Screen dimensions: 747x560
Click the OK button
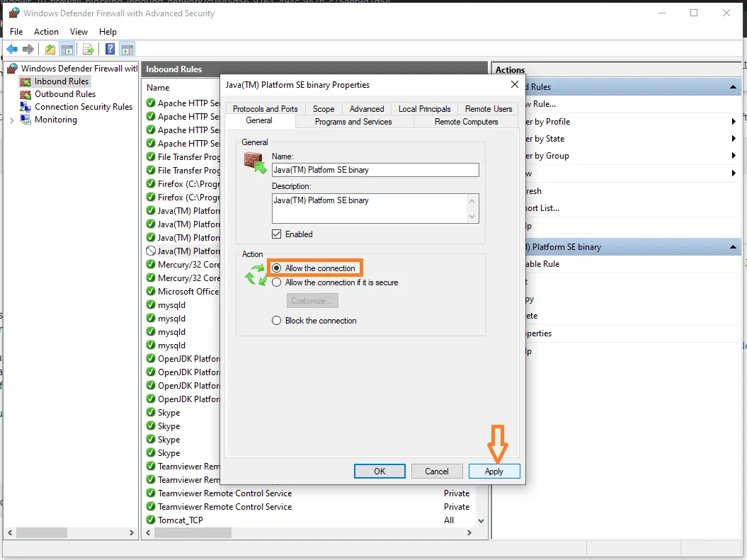[x=380, y=472]
